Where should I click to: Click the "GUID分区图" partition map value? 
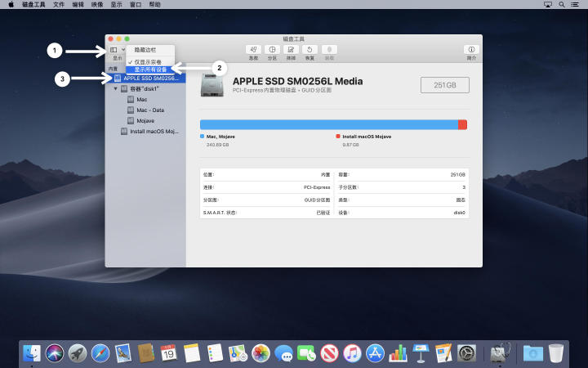(317, 200)
